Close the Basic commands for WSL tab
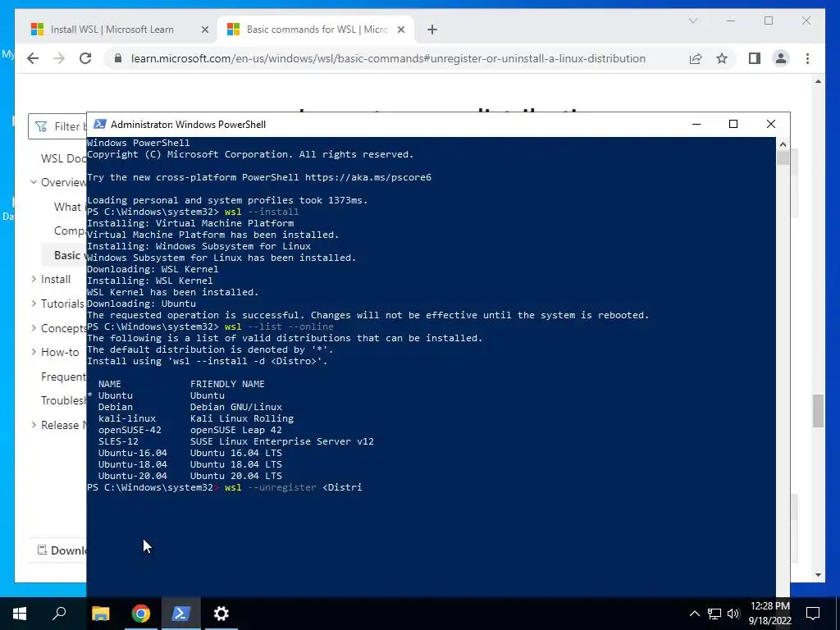This screenshot has width=840, height=630. [x=400, y=30]
